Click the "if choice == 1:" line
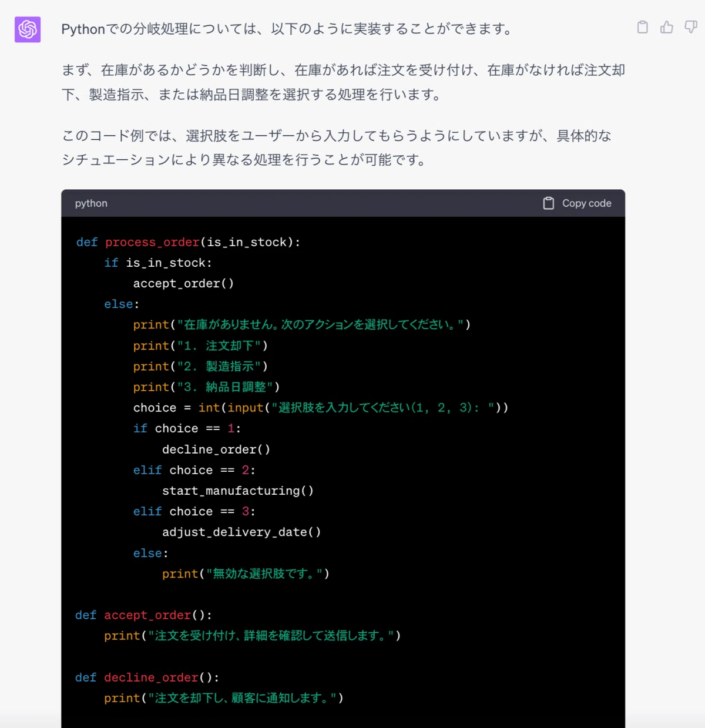 tap(187, 428)
